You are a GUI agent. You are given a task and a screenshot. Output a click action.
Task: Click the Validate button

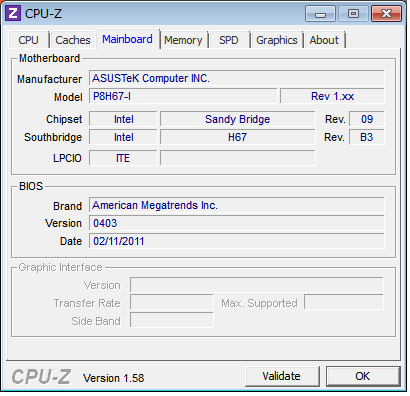282,376
